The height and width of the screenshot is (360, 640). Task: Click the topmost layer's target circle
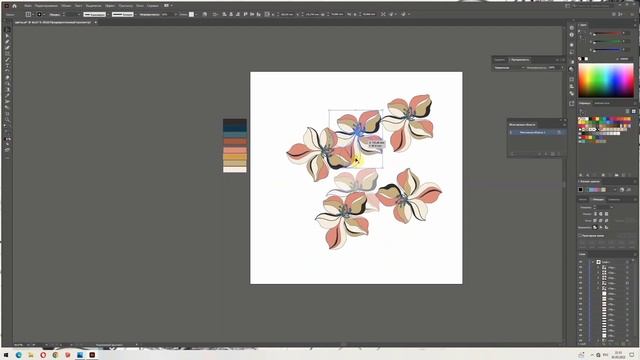click(628, 262)
